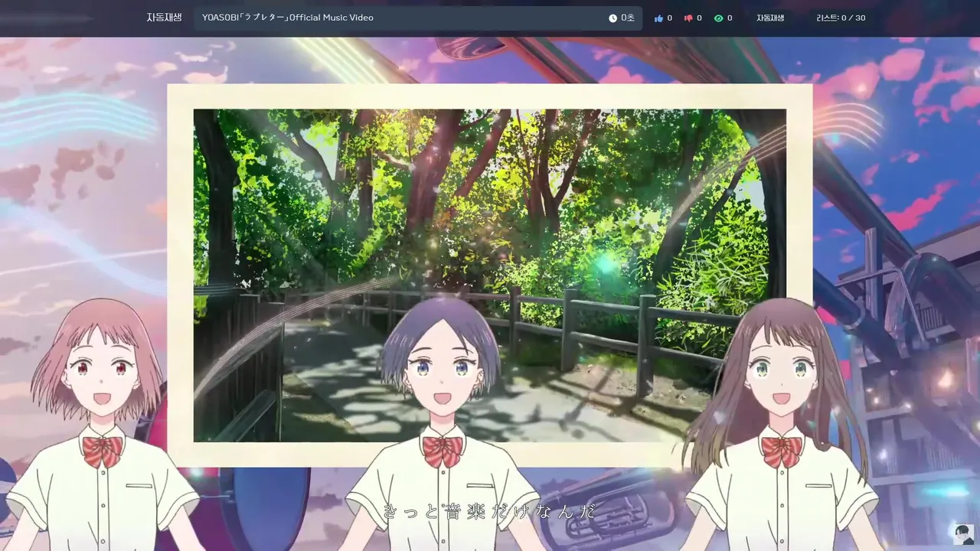The height and width of the screenshot is (551, 980).
Task: Click the YOASOBI Official Music Video title field
Action: [418, 18]
